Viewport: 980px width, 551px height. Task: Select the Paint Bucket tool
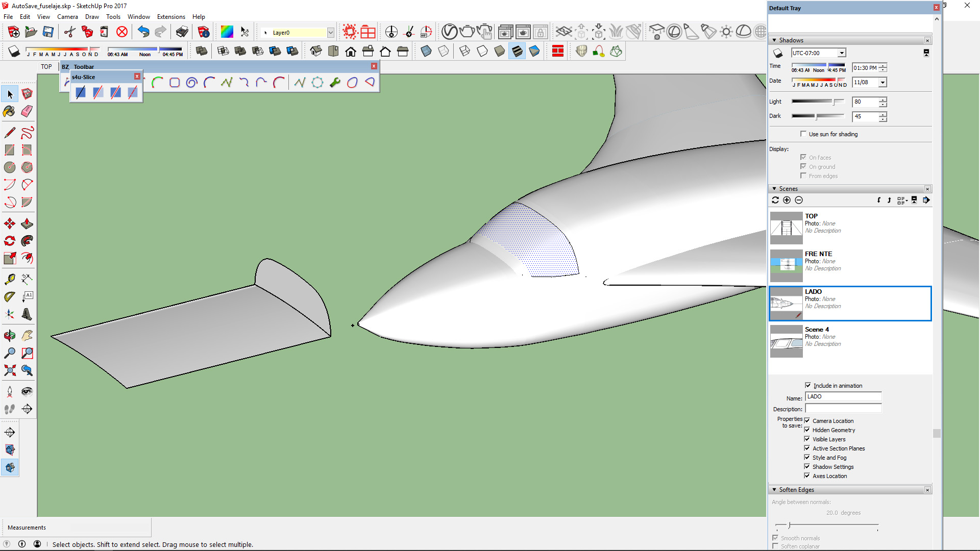click(x=9, y=111)
